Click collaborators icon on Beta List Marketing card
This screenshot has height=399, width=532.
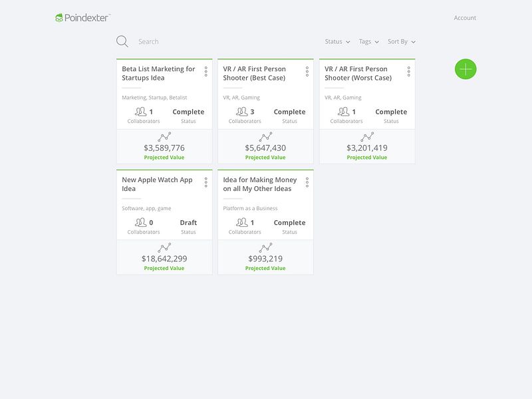[x=140, y=112]
